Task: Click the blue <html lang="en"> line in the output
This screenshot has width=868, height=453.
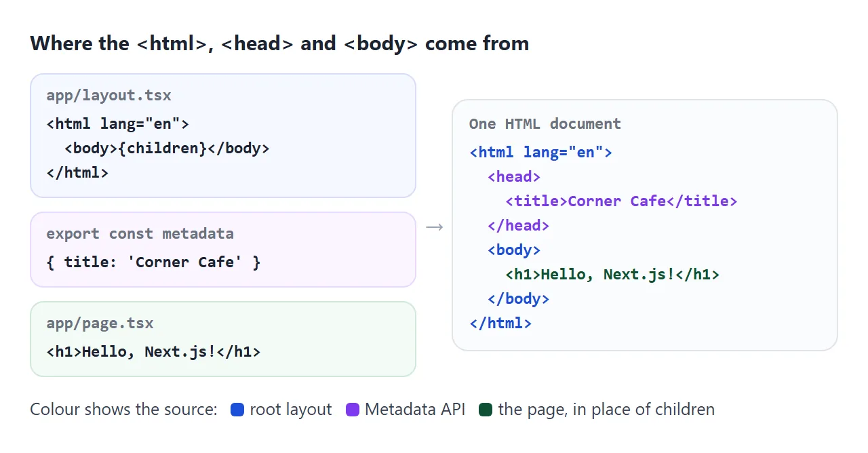Action: pos(540,153)
